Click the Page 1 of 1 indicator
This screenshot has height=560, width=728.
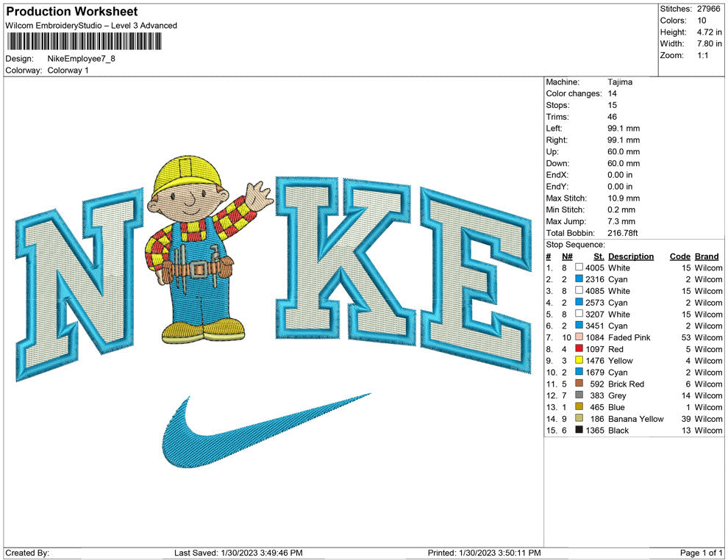tap(701, 553)
